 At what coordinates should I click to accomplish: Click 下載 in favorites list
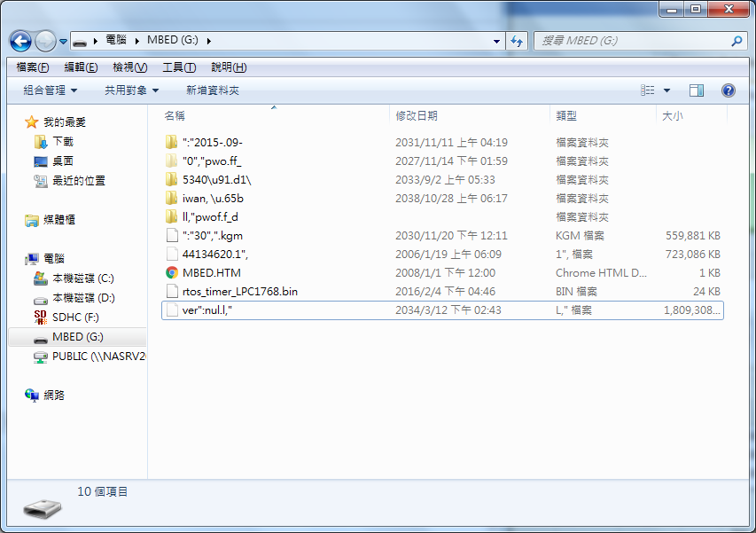tap(63, 142)
